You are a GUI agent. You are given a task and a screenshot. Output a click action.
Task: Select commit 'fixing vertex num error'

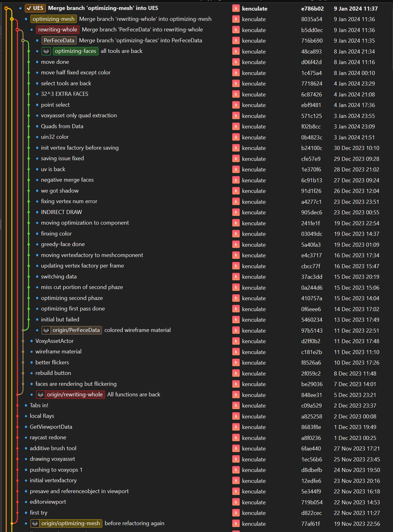tap(69, 201)
